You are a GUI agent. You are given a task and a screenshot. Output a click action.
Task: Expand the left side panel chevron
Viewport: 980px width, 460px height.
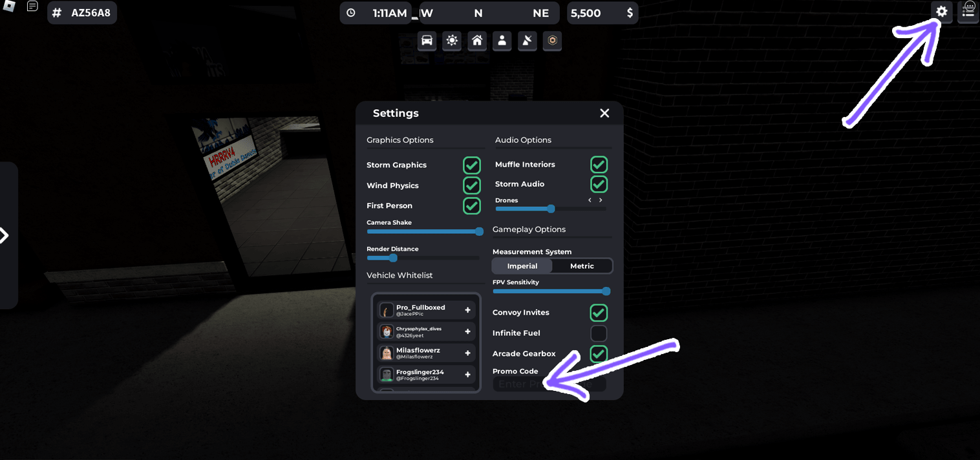click(5, 235)
